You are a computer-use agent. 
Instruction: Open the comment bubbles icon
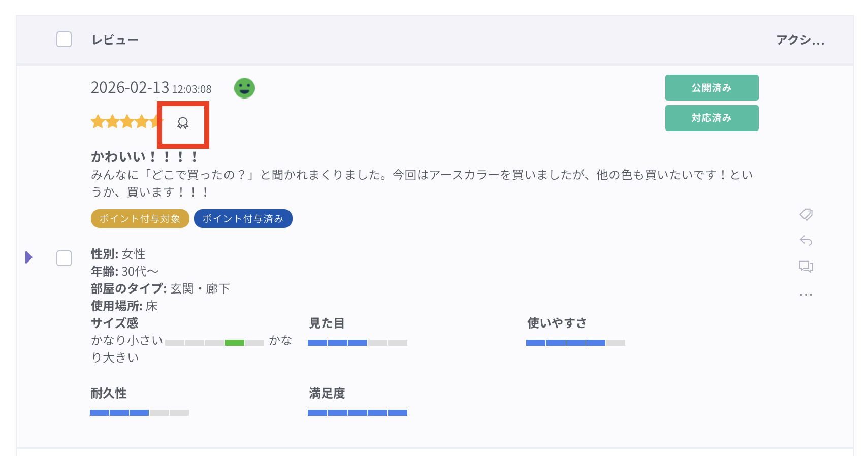(x=806, y=267)
